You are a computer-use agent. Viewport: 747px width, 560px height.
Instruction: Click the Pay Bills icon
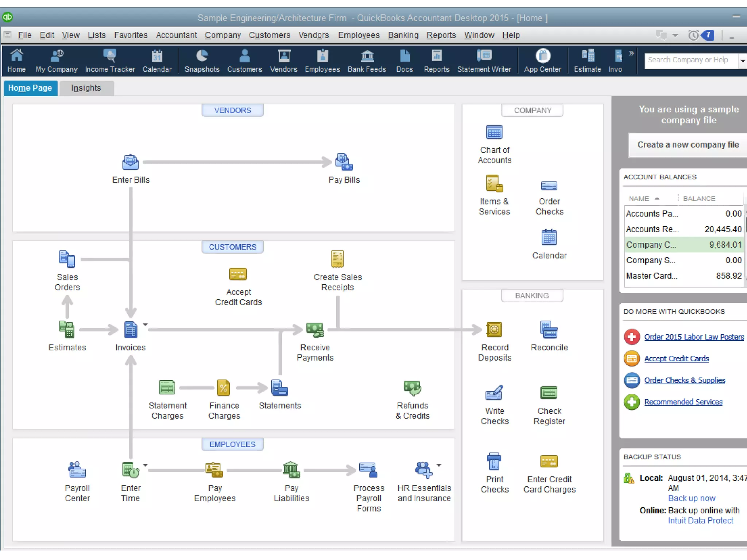point(344,163)
